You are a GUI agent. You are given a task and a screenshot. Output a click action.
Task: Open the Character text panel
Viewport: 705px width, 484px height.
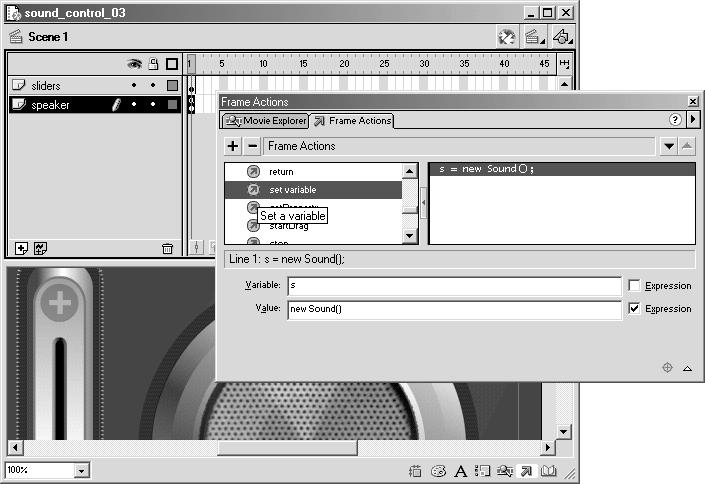coord(460,471)
